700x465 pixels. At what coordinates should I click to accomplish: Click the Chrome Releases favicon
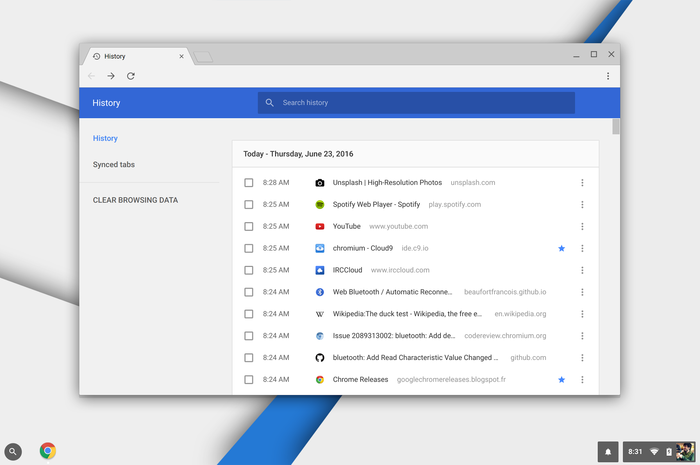click(320, 379)
